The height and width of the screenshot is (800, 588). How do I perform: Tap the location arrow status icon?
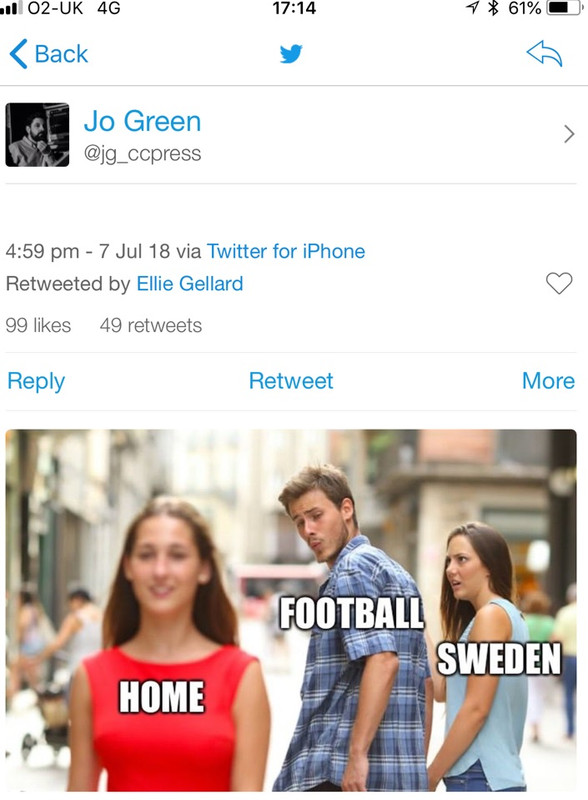coord(472,8)
